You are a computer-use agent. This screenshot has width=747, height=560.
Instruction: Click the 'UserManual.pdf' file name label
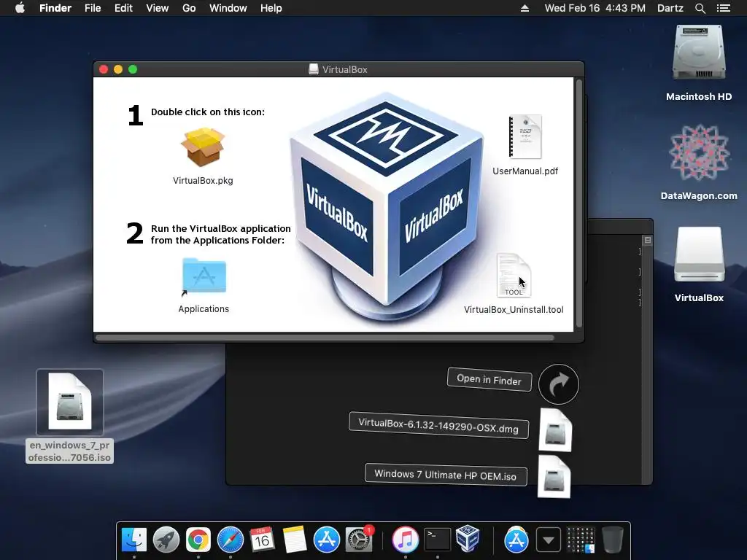click(x=525, y=171)
